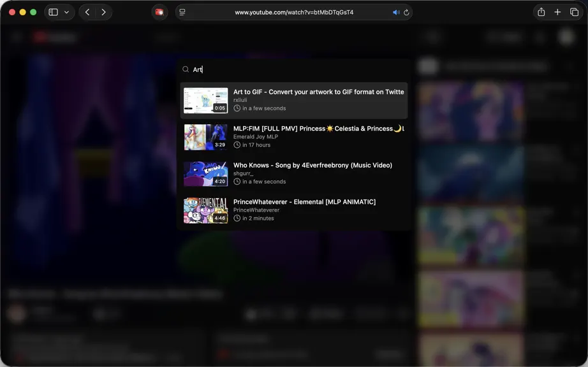Select the Celestia PMV thumbnail
Viewport: 588px width, 367px height.
coord(205,137)
